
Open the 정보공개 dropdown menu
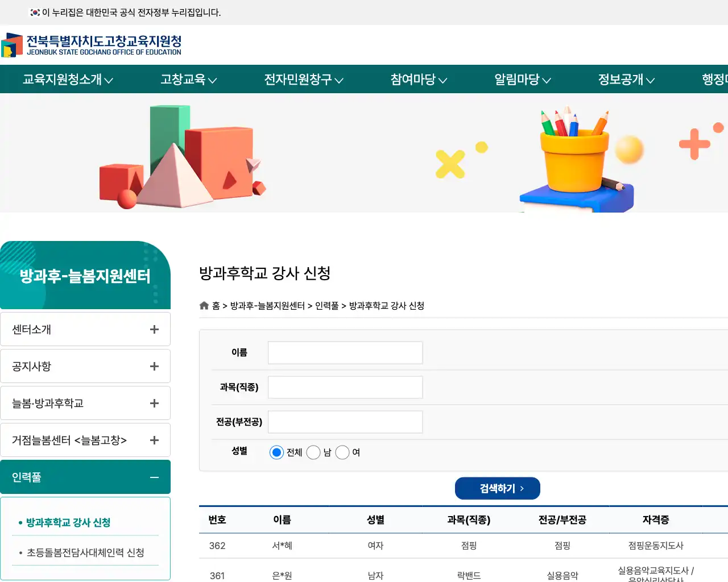[626, 79]
